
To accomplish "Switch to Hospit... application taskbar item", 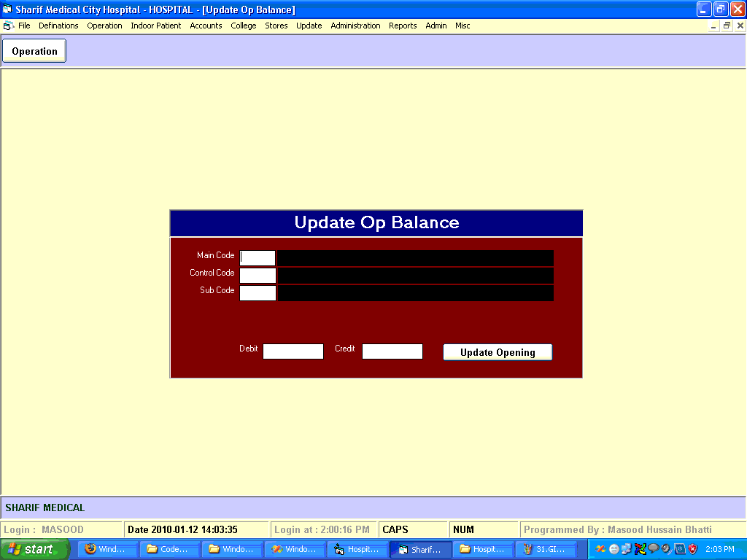I will 357,549.
